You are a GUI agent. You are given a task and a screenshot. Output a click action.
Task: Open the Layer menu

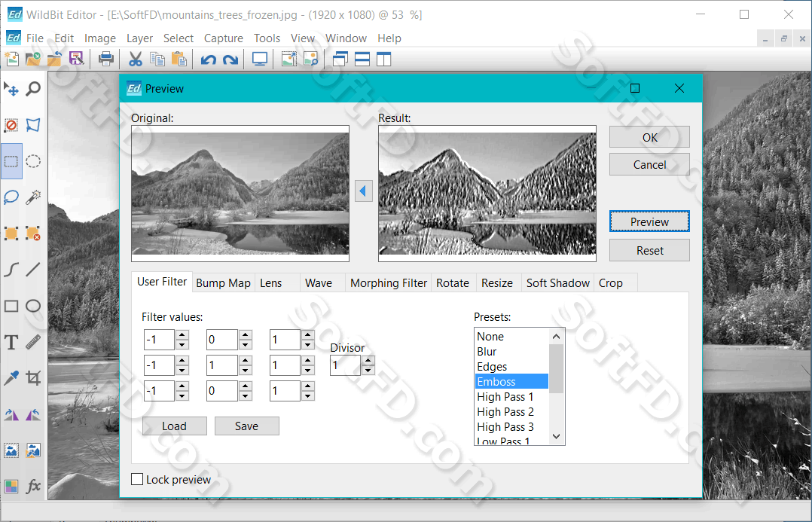pos(139,38)
